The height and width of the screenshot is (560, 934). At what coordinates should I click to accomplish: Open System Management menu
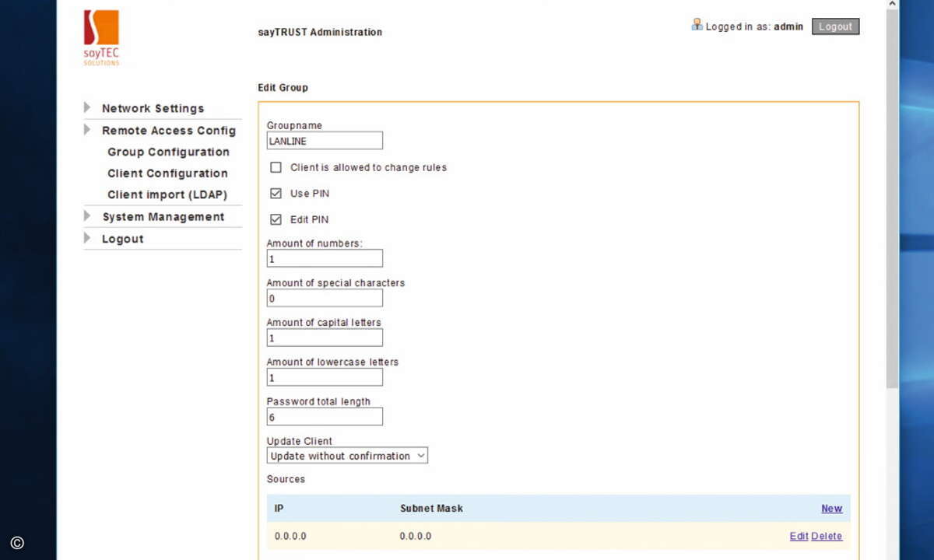point(163,217)
